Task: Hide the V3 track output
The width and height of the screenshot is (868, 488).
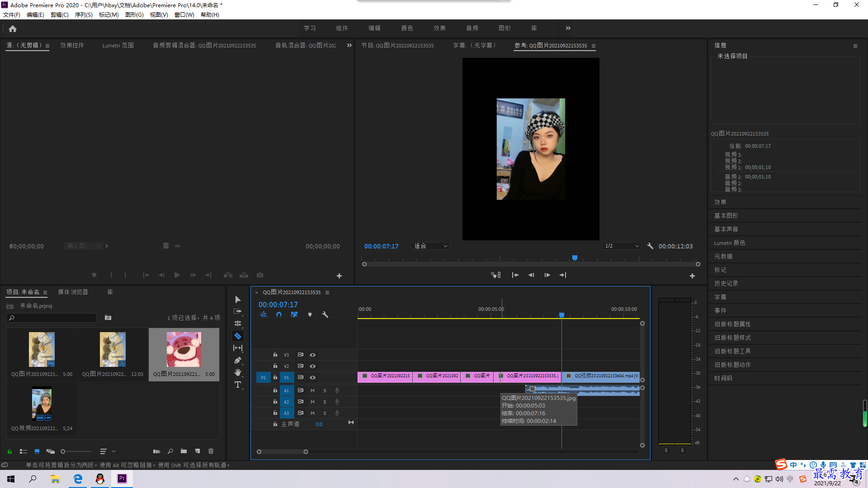Action: tap(312, 355)
